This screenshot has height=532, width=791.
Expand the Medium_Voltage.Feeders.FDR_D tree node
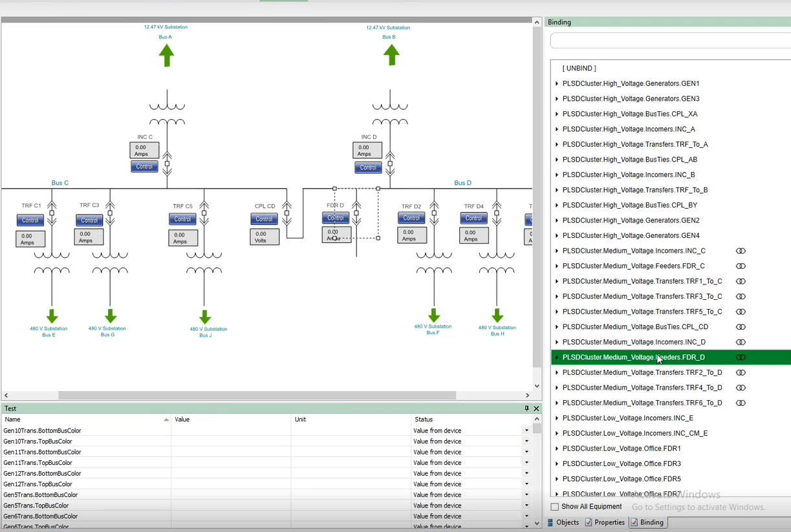pos(557,357)
